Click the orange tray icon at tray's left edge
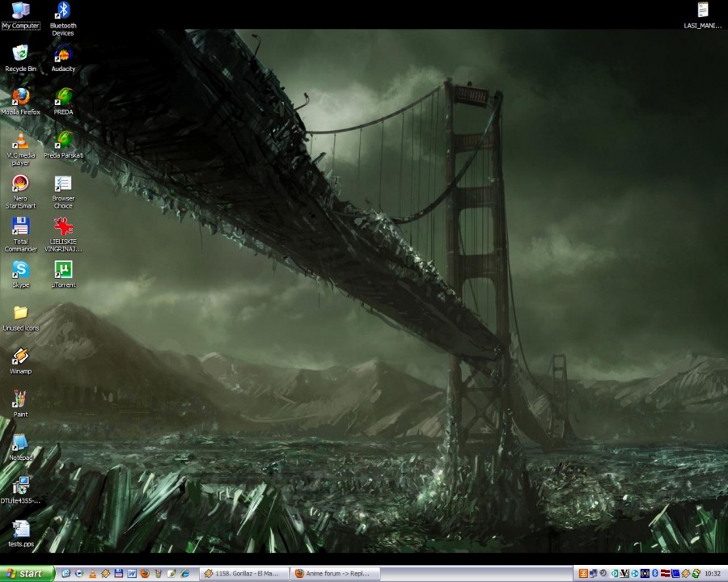The height and width of the screenshot is (582, 728). point(583,574)
